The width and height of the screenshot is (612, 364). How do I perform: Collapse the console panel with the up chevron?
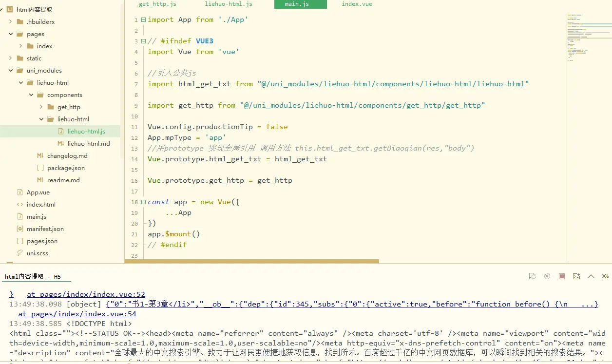[x=591, y=276]
